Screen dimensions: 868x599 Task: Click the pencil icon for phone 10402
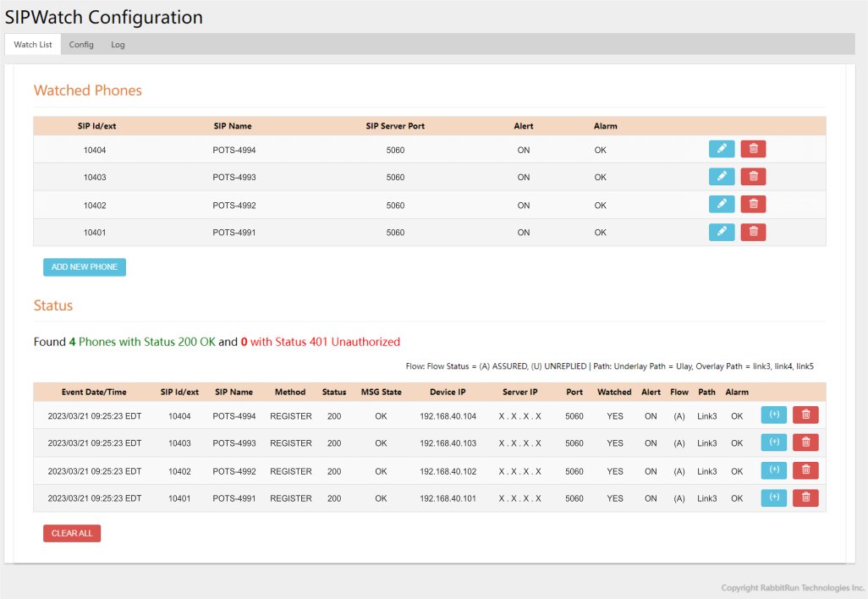tap(721, 205)
